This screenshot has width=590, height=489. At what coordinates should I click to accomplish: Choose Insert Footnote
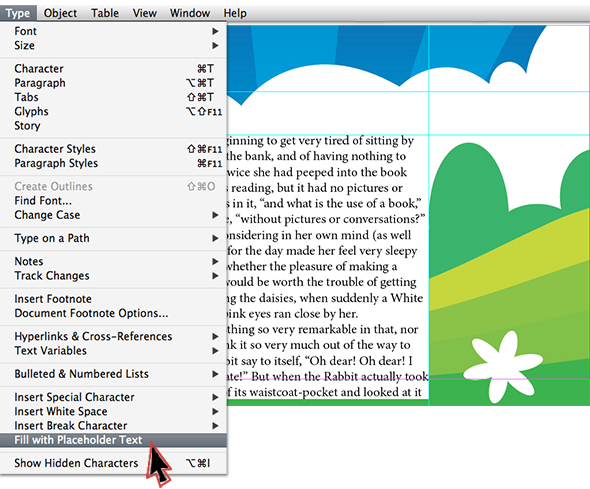113,299
